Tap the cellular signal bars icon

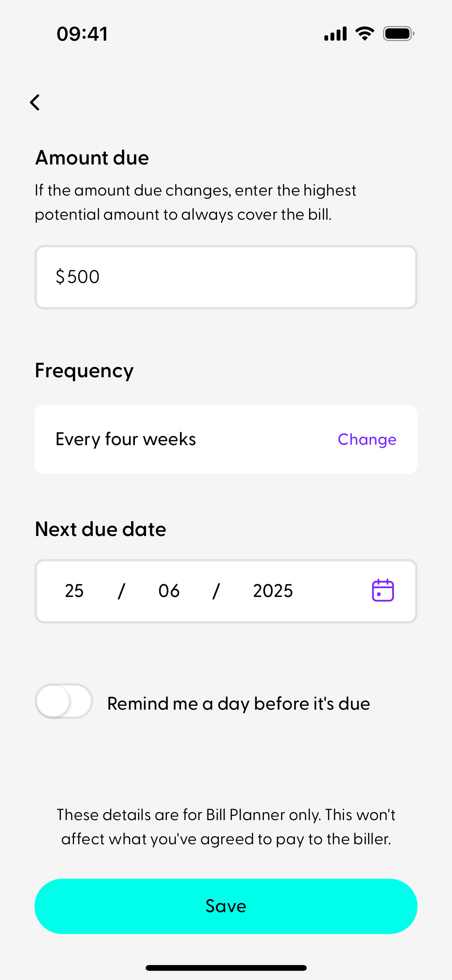point(335,34)
